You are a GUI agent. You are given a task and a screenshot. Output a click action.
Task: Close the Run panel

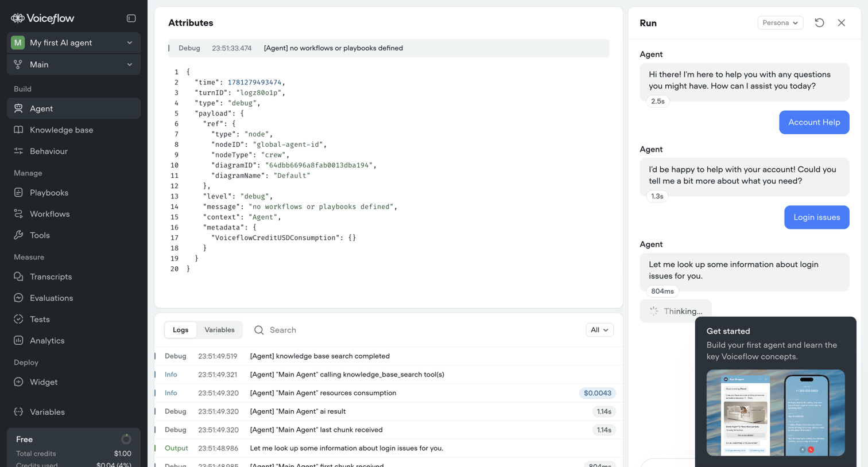[x=842, y=23]
